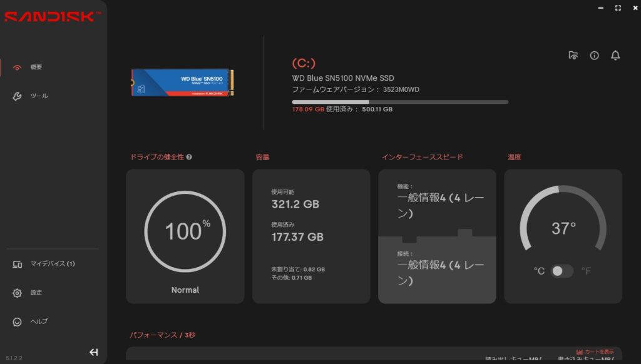Click the ツール wrench icon in the sidebar
641x364 pixels.
tap(18, 96)
